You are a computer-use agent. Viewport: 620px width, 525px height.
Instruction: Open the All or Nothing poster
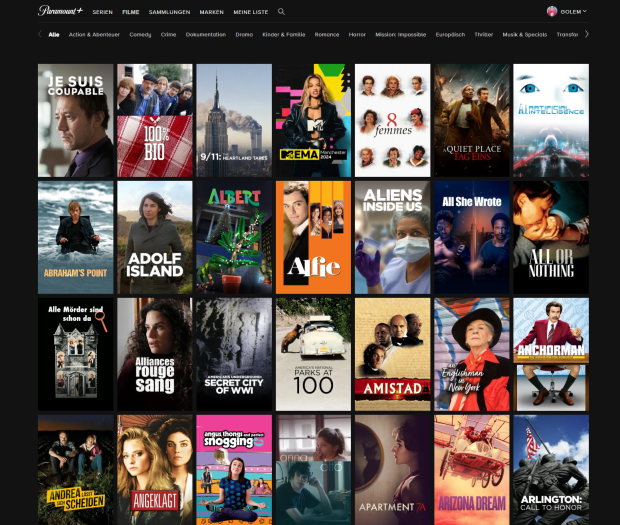coord(551,237)
